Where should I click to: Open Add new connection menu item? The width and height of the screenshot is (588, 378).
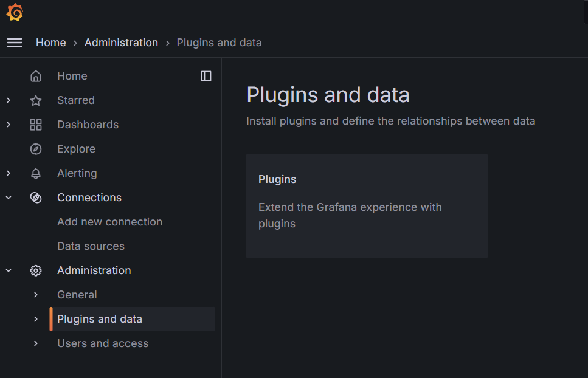[109, 222]
